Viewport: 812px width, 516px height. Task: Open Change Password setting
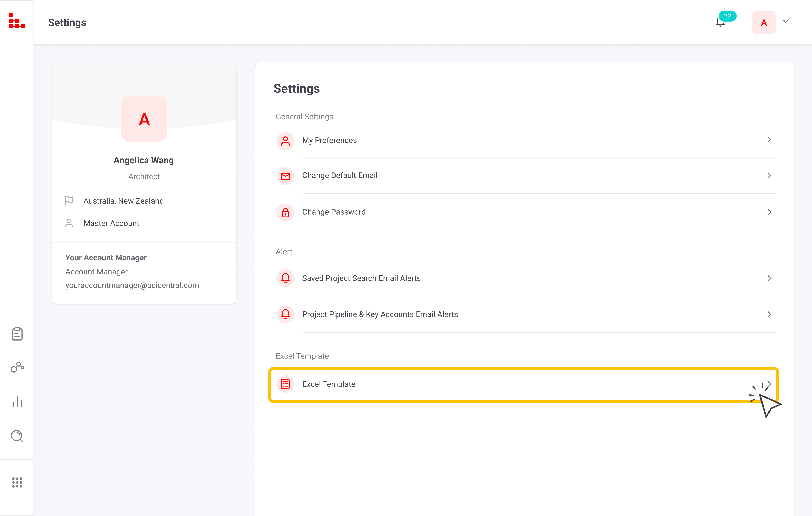pyautogui.click(x=333, y=212)
